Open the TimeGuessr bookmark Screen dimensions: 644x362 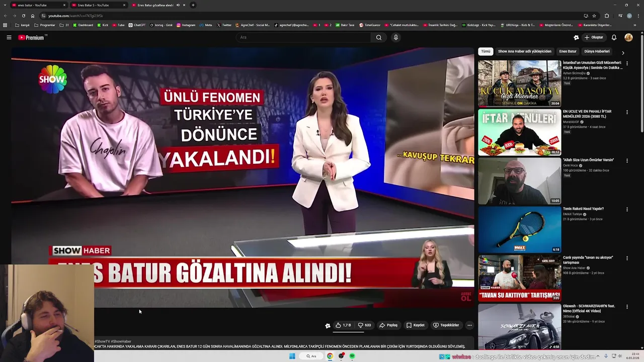[370, 25]
